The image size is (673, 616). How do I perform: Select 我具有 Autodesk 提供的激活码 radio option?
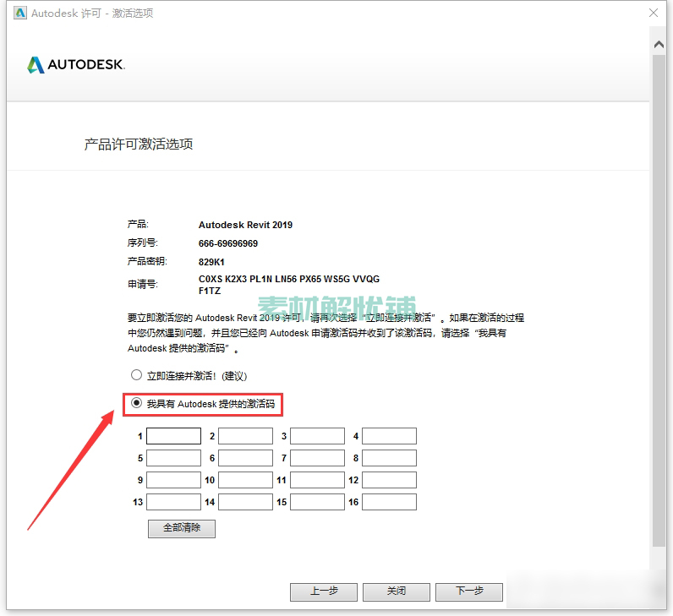point(136,403)
